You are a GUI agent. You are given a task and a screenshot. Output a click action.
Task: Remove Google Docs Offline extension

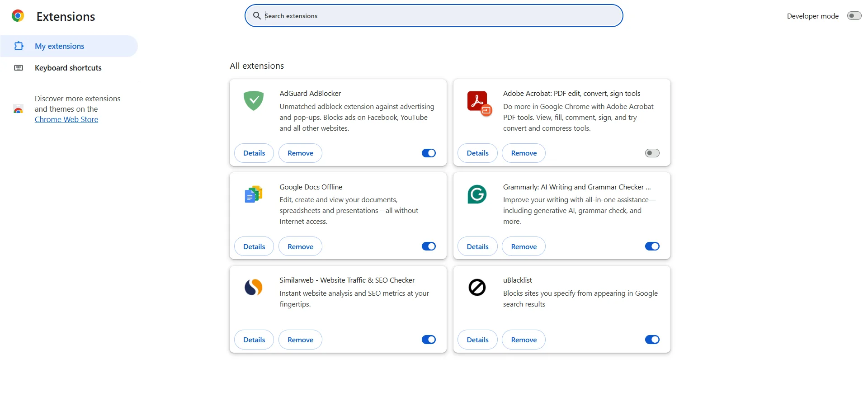point(300,246)
